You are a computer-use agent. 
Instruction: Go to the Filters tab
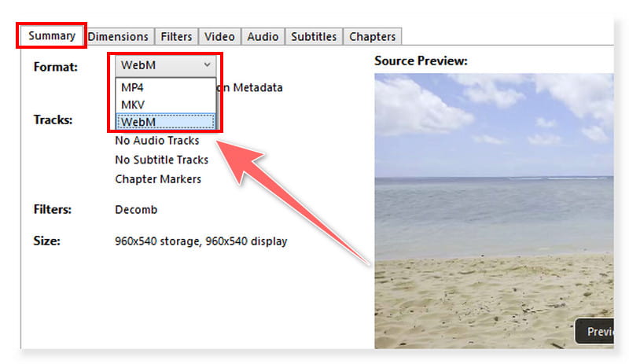point(176,36)
